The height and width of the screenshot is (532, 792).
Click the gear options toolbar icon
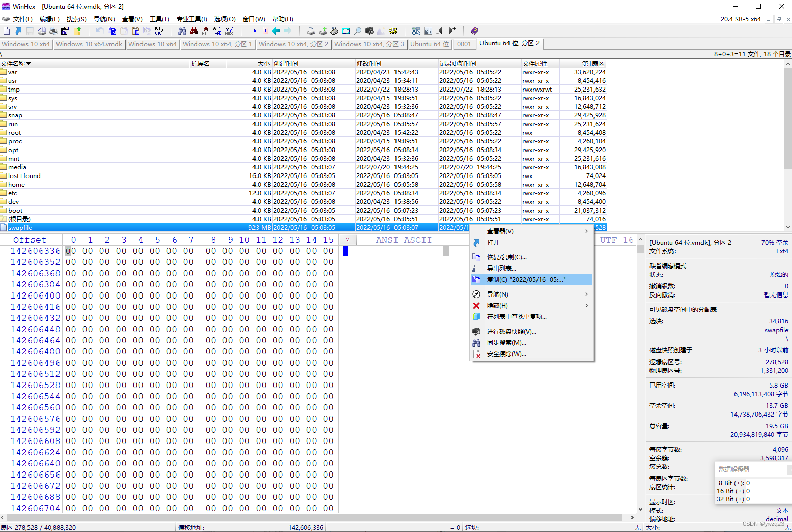pos(392,31)
